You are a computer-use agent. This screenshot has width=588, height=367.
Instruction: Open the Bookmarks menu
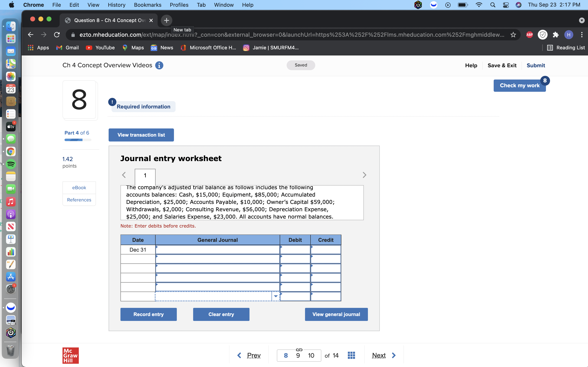148,5
